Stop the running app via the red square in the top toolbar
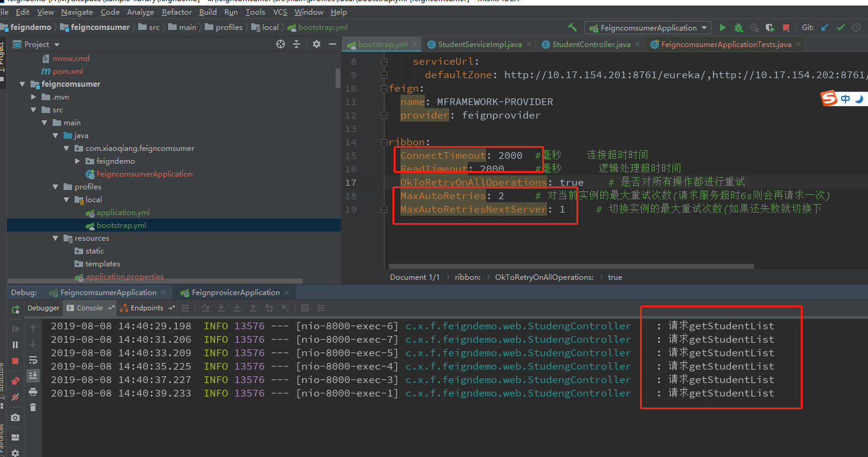 click(786, 27)
